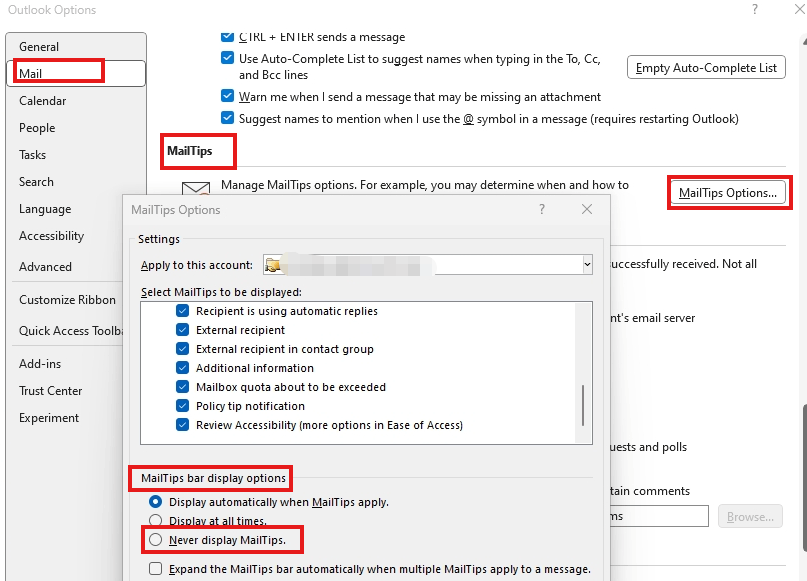Click the text field beside Browse
This screenshot has height=581, width=807.
pyautogui.click(x=659, y=516)
